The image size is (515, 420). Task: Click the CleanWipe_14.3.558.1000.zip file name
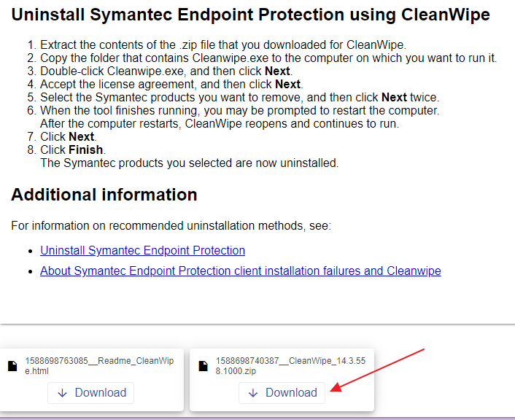[289, 365]
